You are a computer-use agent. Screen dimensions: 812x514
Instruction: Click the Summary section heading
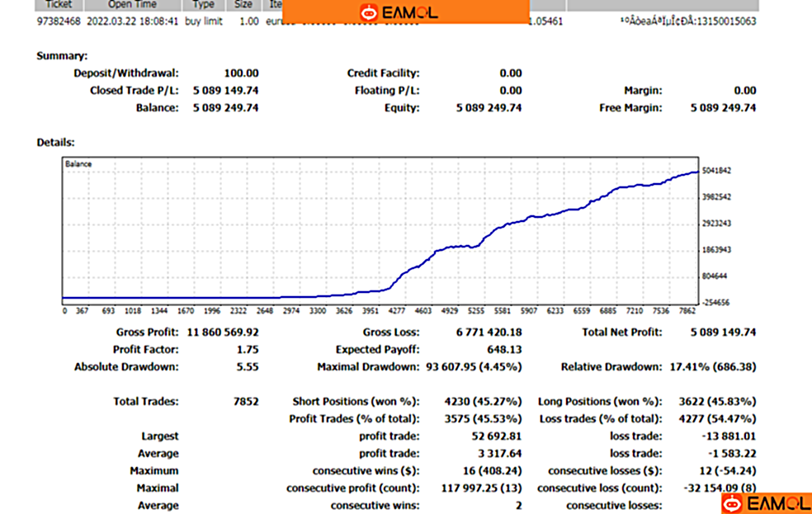[62, 56]
